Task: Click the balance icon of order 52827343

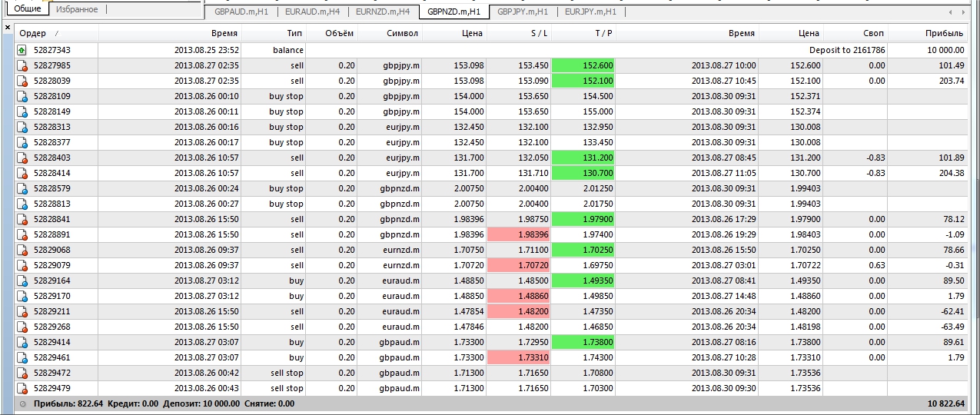Action: 23,50
